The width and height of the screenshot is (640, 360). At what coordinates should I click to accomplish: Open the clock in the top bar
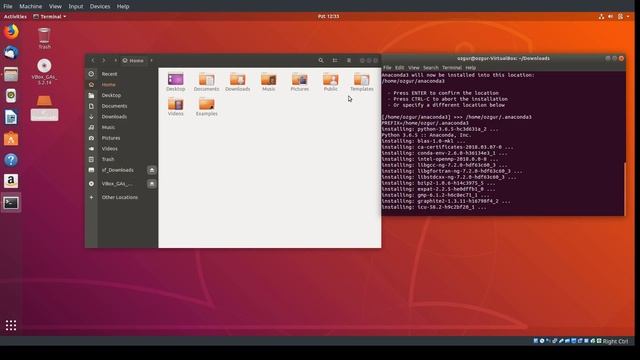(x=328, y=16)
